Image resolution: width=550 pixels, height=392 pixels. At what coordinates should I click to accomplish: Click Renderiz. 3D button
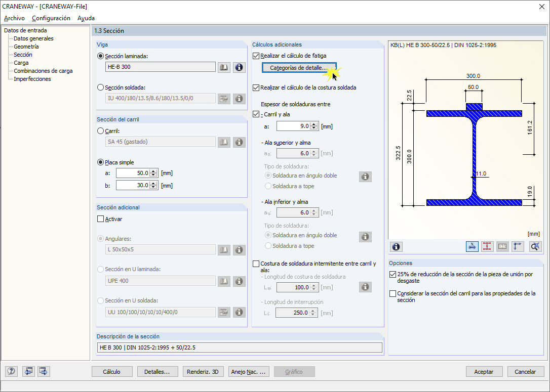point(203,372)
